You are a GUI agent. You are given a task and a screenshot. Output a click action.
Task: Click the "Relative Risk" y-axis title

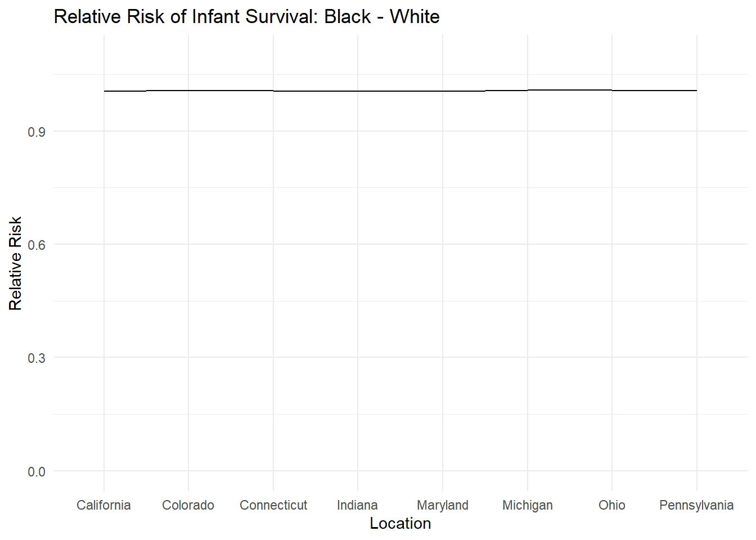point(15,263)
